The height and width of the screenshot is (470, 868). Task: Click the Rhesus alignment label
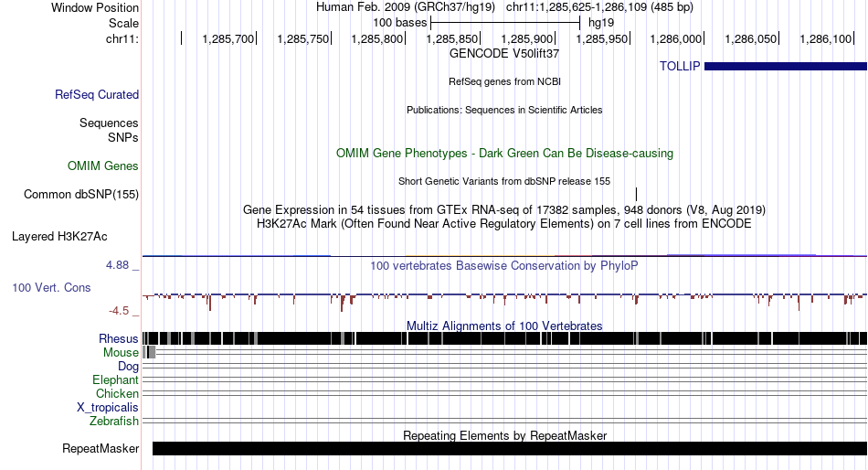pyautogui.click(x=119, y=338)
